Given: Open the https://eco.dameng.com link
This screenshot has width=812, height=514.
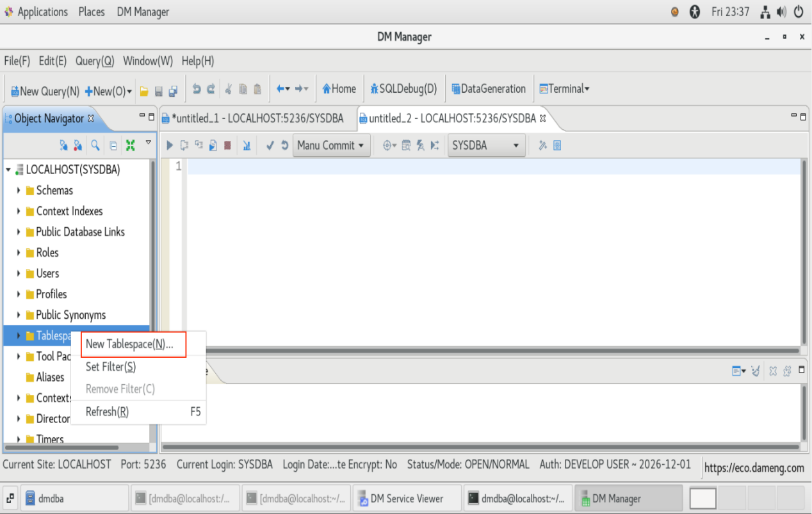Looking at the screenshot, I should pyautogui.click(x=754, y=468).
